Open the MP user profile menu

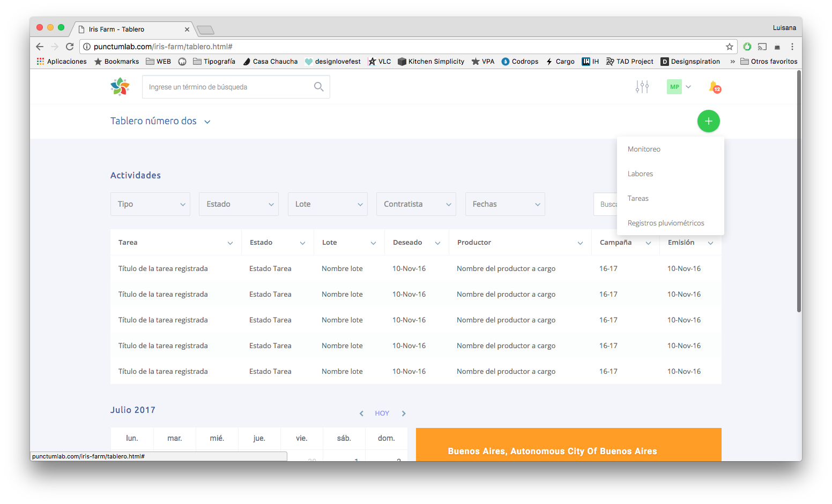point(679,87)
